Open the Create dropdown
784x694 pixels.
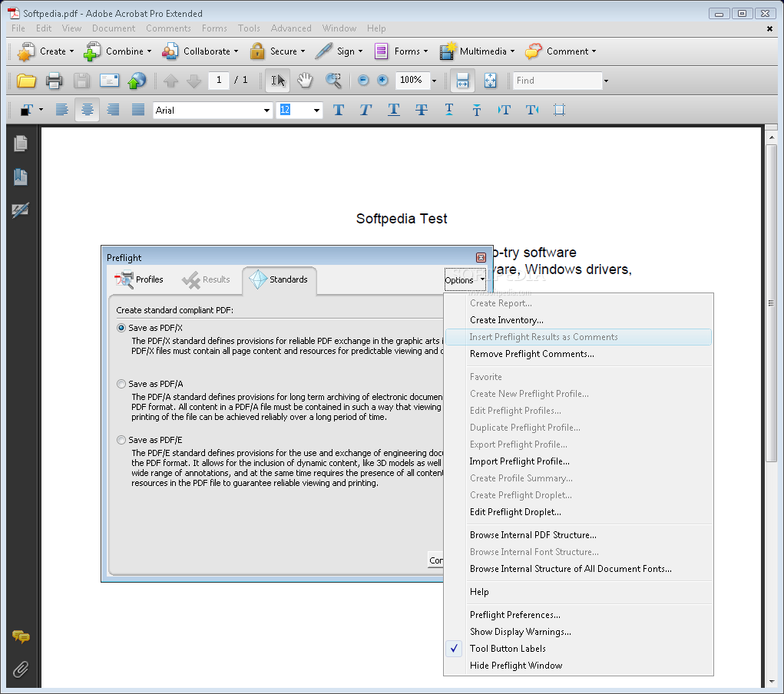coord(45,51)
